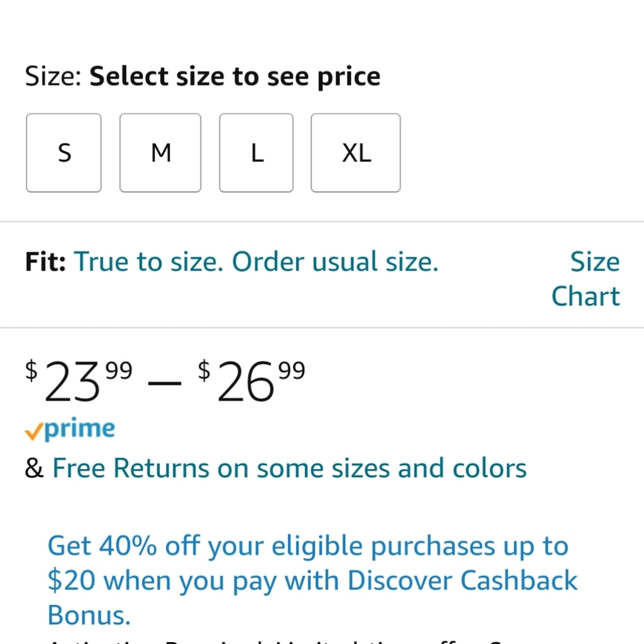Click the word 'Bonus.' in the promotion
Image resolution: width=644 pixels, height=644 pixels.
[x=89, y=615]
